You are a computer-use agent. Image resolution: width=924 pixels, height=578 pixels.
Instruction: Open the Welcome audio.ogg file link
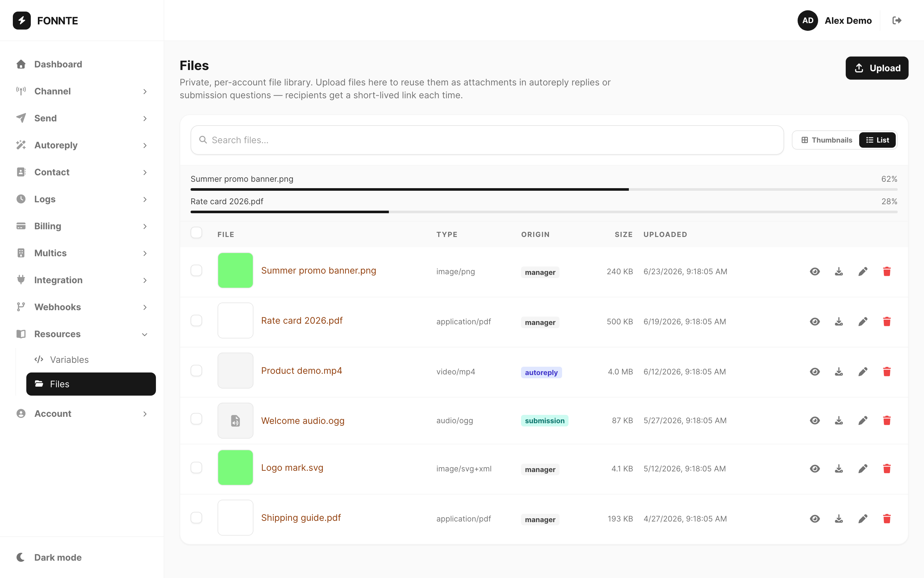point(303,421)
